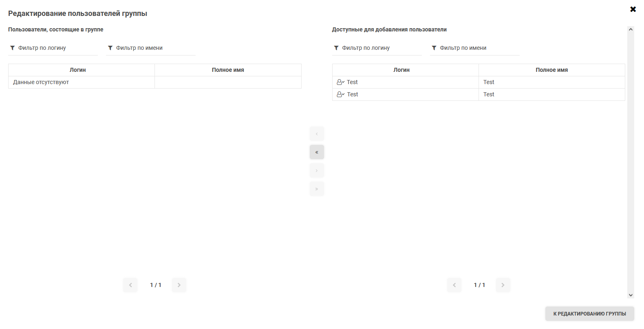Image resolution: width=644 pixels, height=329 pixels.
Task: Click 'Полное имя' header in group members table
Action: point(228,70)
